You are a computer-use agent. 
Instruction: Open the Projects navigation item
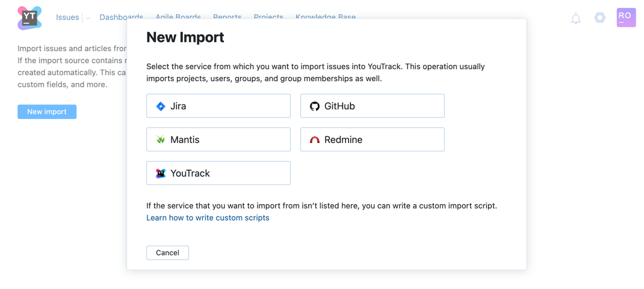[x=268, y=17]
